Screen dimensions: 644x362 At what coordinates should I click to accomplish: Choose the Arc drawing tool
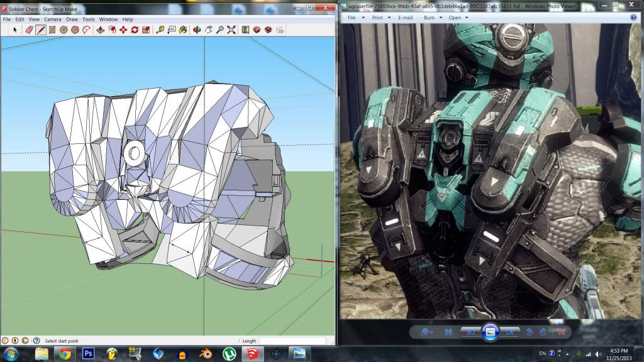pos(87,30)
